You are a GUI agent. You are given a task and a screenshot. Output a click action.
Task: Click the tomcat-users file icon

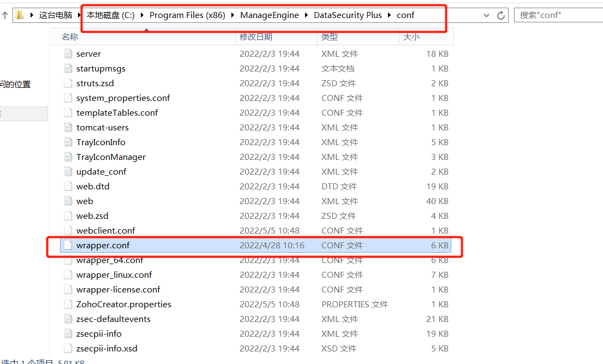(68, 127)
